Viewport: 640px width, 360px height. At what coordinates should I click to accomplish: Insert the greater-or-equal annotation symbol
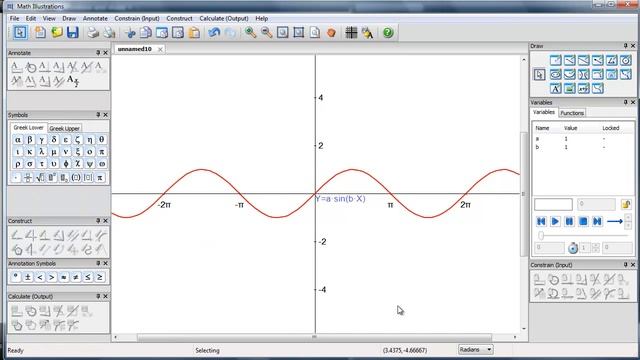100,277
